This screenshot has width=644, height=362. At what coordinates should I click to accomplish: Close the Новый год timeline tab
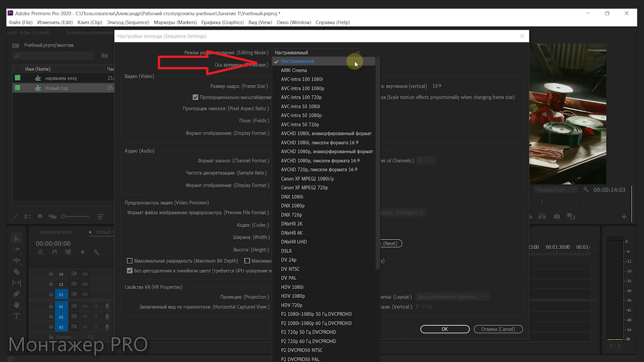91,232
